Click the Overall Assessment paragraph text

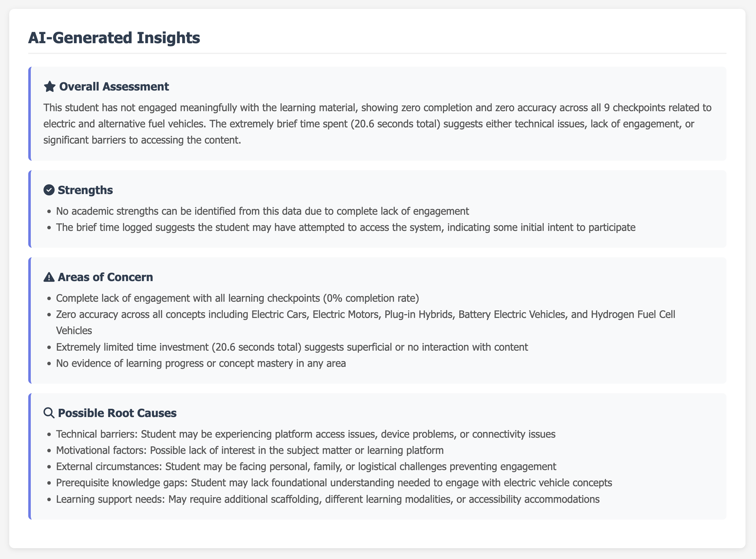[x=377, y=124]
